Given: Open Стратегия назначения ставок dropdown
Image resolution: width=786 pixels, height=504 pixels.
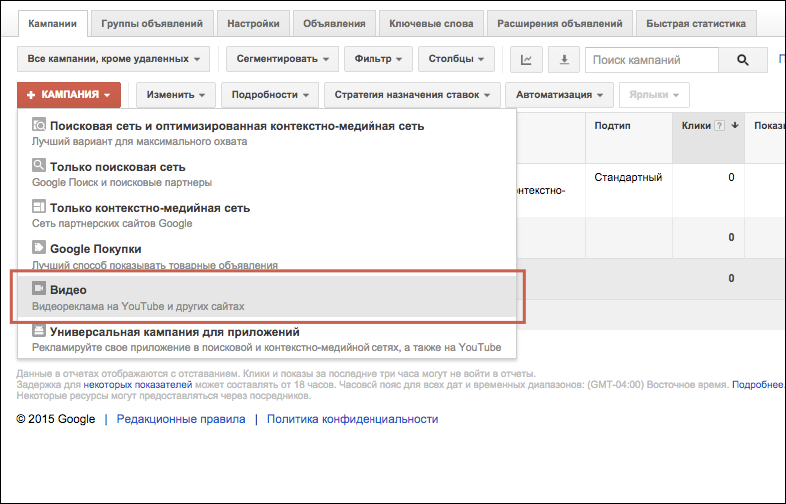Looking at the screenshot, I should [x=412, y=95].
